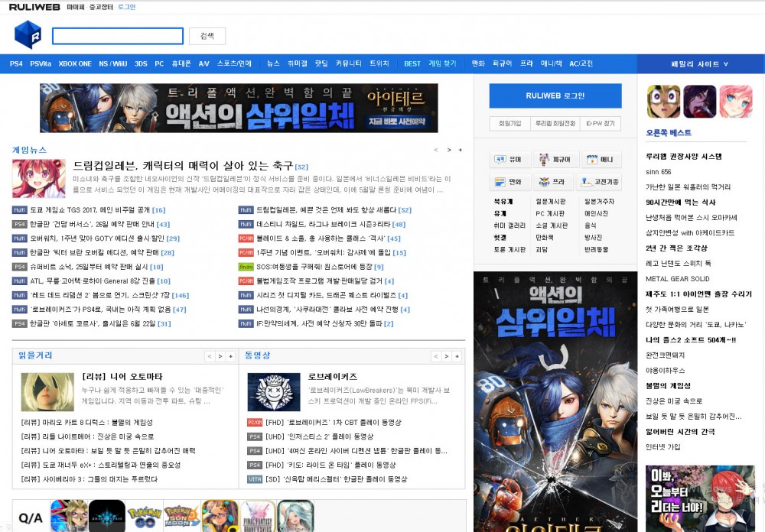Image resolution: width=765 pixels, height=532 pixels.
Task: Open [리뷰] 마리오 카트 8 디럭스 article
Action: [x=87, y=422]
